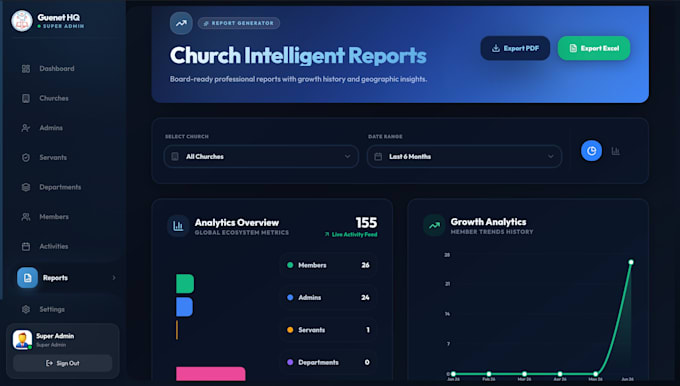Open Activities from sidebar
This screenshot has height=386, width=680.
point(53,246)
